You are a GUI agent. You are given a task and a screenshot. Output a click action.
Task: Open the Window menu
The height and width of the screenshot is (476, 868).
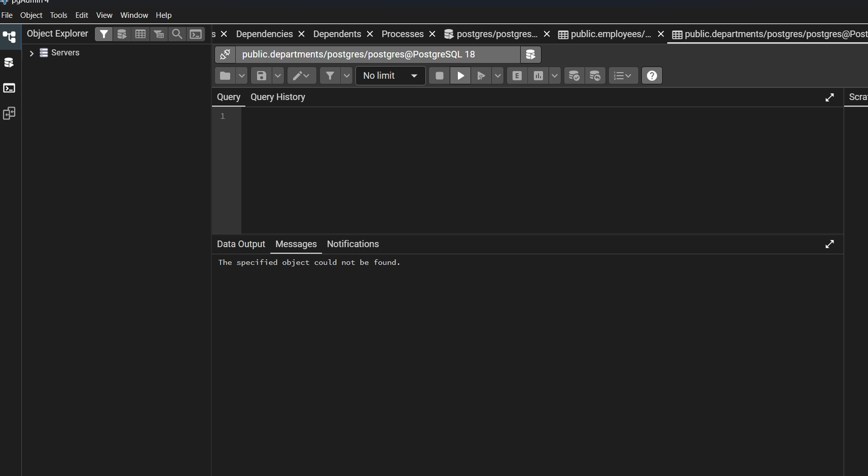[134, 15]
